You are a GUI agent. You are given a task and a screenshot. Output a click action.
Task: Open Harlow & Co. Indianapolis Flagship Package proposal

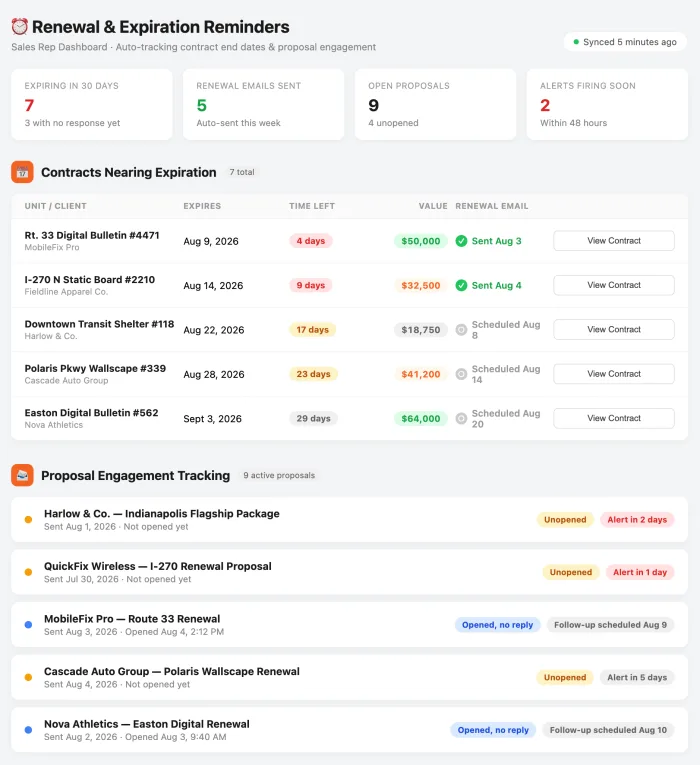coord(349,520)
